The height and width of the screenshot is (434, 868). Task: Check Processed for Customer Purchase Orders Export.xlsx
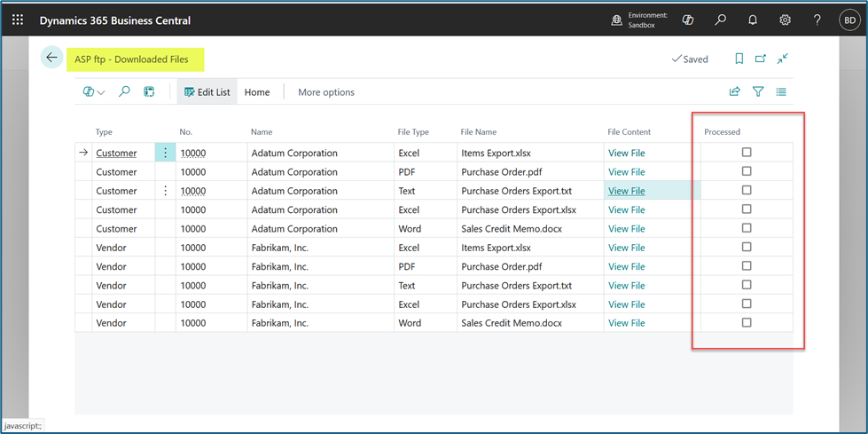(747, 209)
